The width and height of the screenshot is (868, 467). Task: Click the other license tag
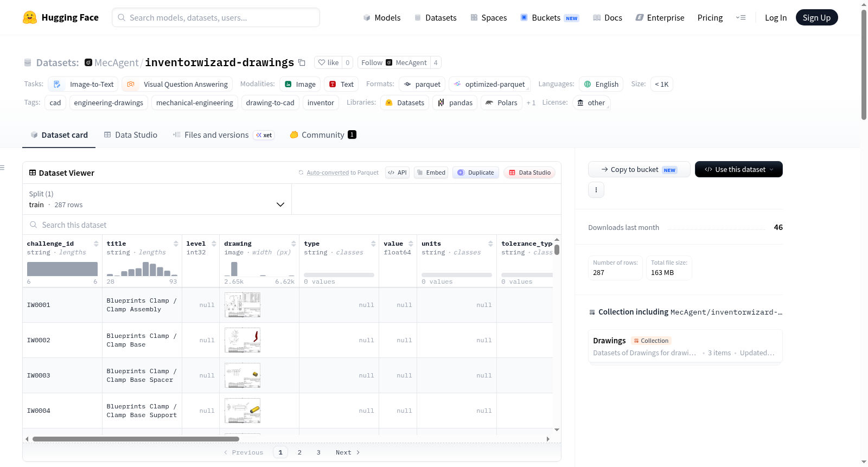click(591, 103)
